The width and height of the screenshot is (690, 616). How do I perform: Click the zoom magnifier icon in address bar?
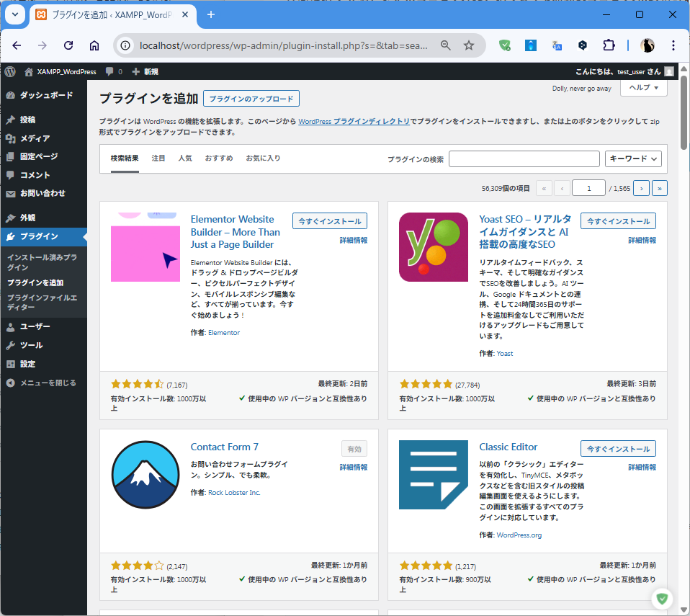tap(446, 45)
